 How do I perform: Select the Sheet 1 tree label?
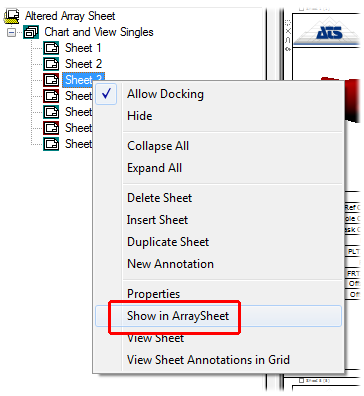[83, 48]
